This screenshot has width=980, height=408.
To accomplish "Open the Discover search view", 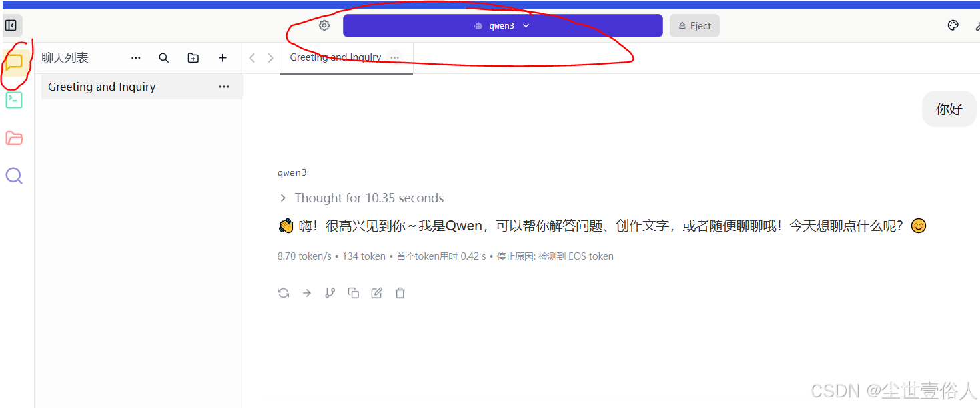I will pos(14,176).
